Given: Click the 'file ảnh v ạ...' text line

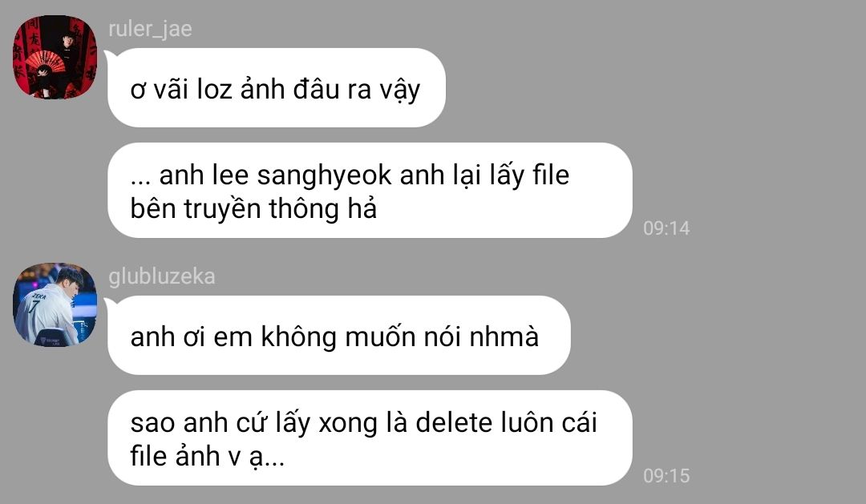Looking at the screenshot, I should coord(208,456).
